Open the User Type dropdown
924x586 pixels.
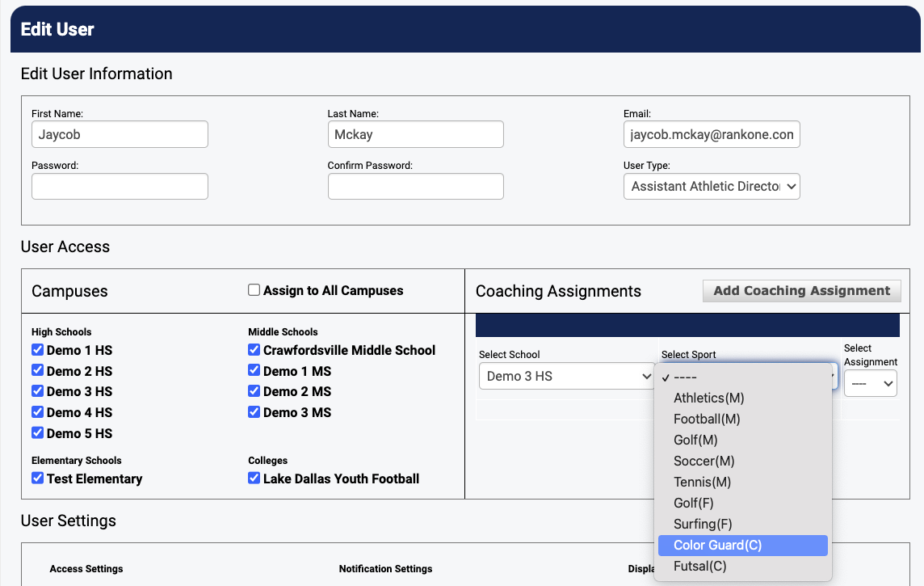712,186
